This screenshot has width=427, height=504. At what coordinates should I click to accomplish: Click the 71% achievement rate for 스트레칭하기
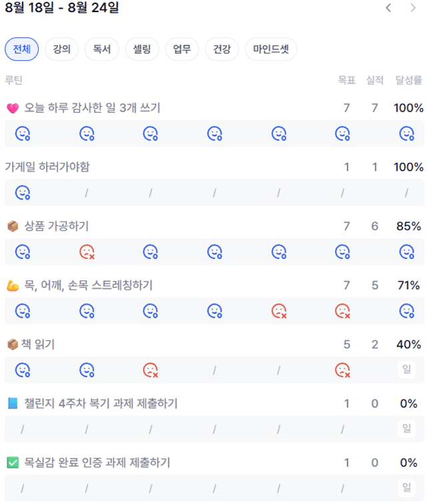pos(408,285)
